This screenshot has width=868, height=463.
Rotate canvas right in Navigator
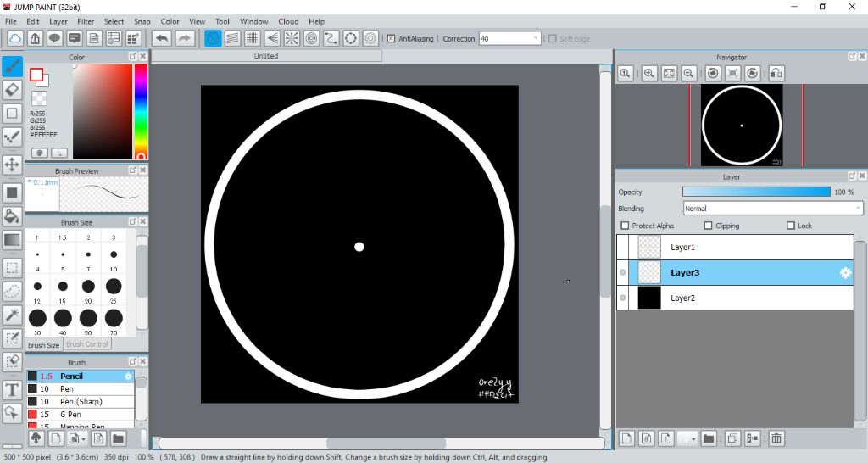[753, 73]
